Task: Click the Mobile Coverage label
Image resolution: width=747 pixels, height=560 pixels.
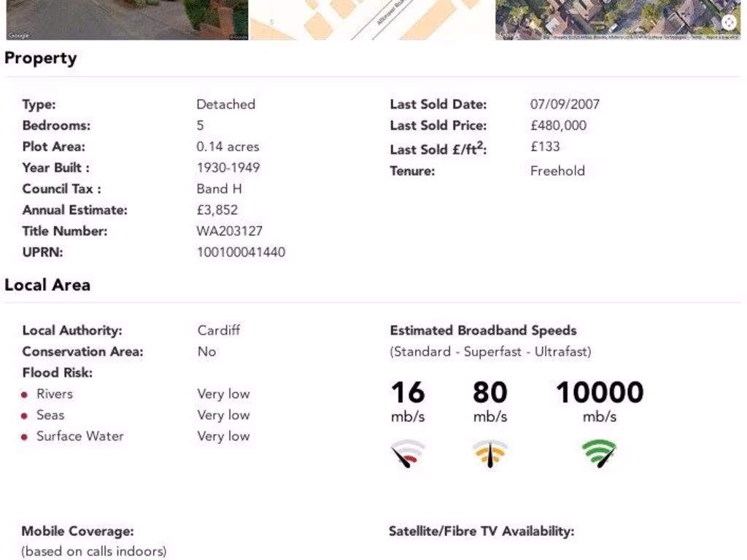Action: pos(77,531)
